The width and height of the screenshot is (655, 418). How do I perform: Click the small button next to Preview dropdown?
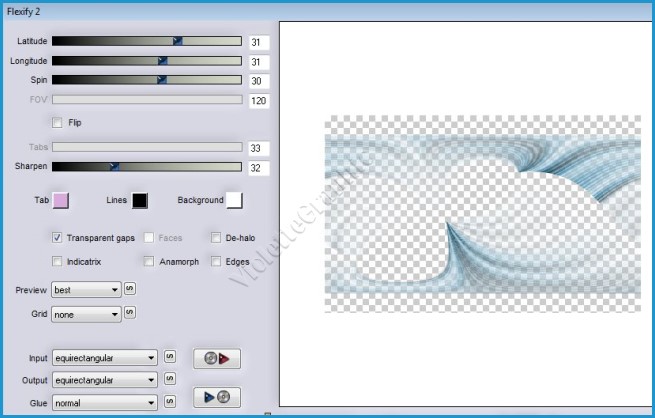tap(129, 289)
